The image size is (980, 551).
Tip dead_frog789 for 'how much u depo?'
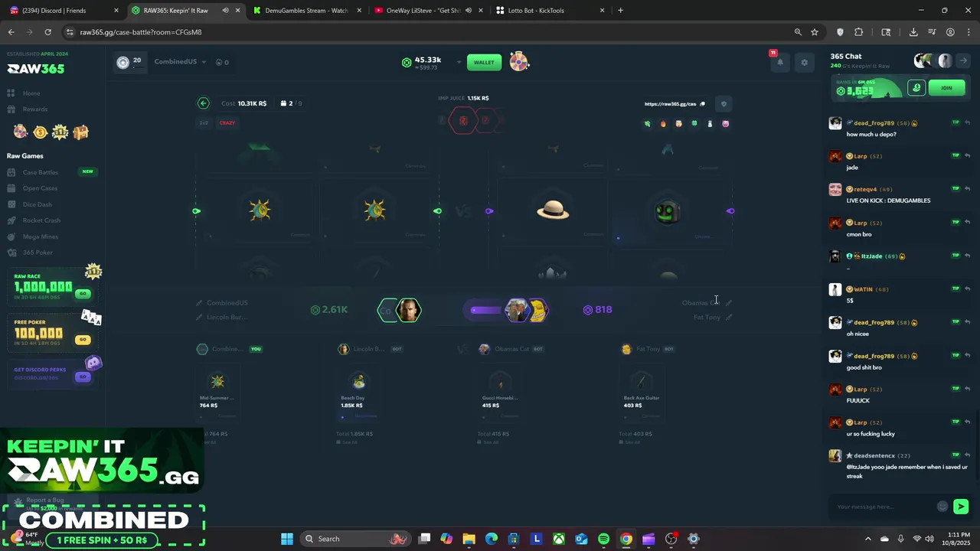(x=955, y=122)
